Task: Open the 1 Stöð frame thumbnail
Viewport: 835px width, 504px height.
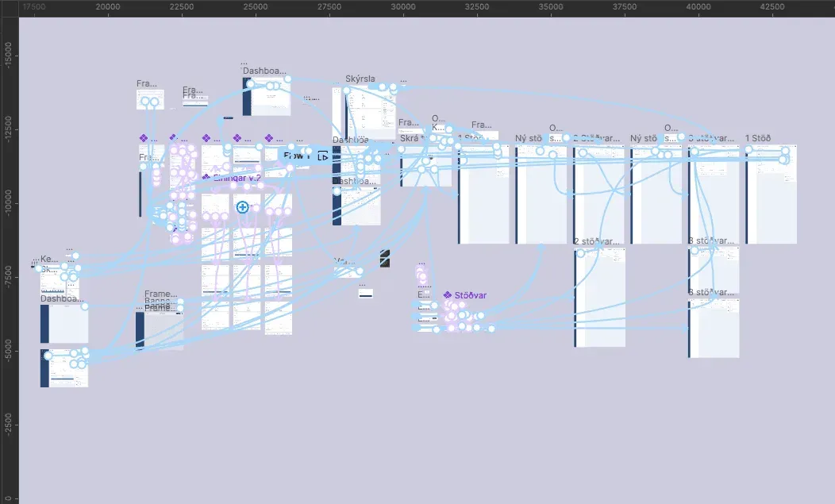Action: (771, 194)
